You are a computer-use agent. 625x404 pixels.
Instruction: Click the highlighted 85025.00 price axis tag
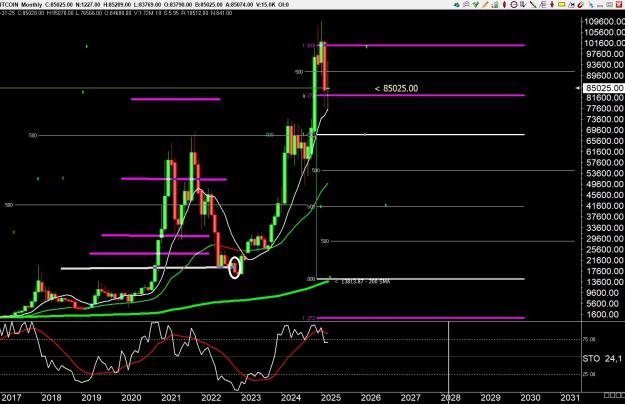(x=603, y=88)
